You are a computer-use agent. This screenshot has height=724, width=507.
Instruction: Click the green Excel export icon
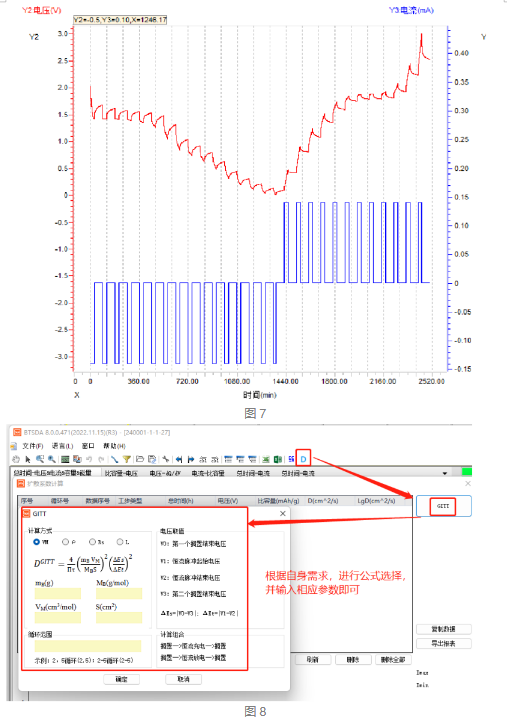point(278,459)
